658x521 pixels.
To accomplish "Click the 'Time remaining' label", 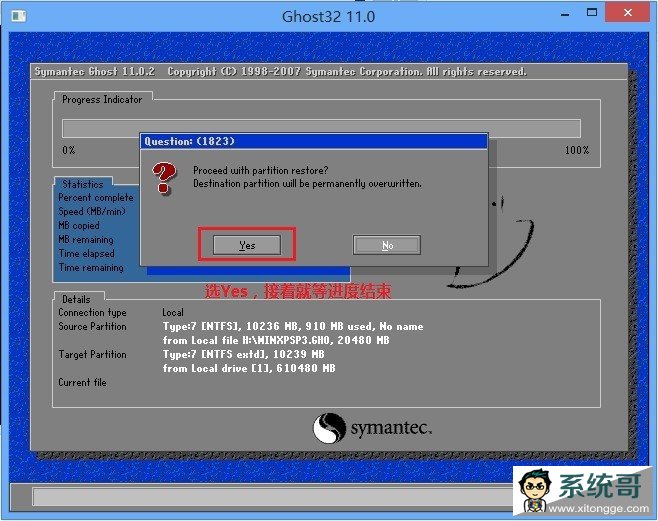I will pyautogui.click(x=91, y=267).
